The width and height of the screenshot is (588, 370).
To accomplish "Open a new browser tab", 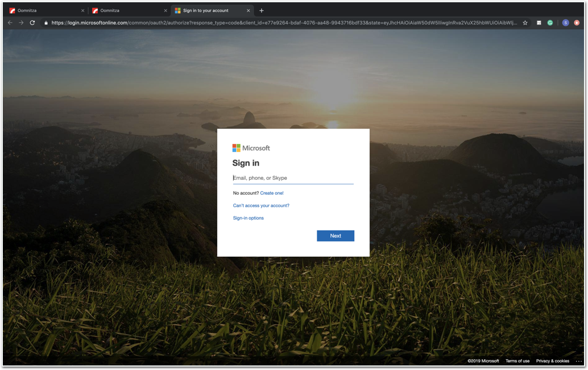I will 262,10.
